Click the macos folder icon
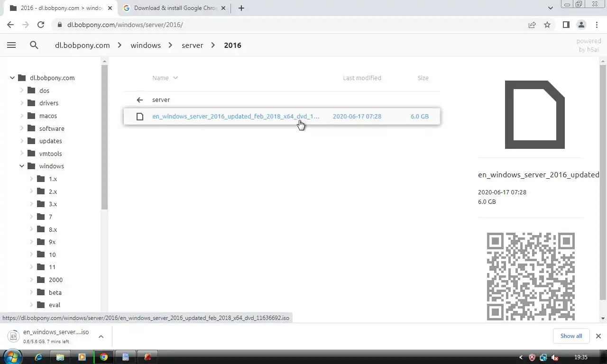The height and width of the screenshot is (364, 607). 31,116
